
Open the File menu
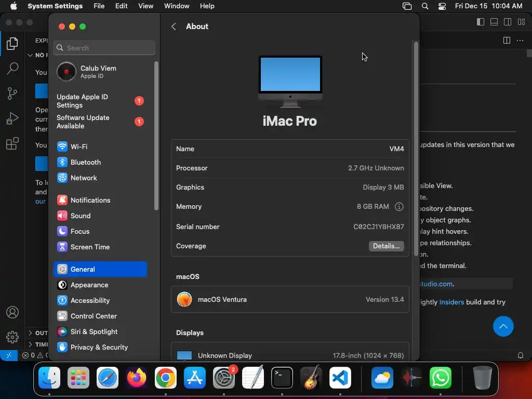click(x=99, y=6)
